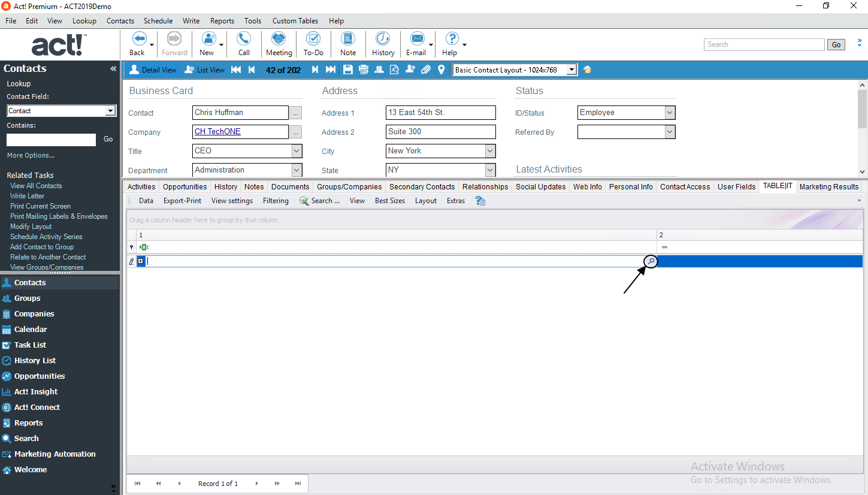Open the Contact Field dropdown

[110, 111]
